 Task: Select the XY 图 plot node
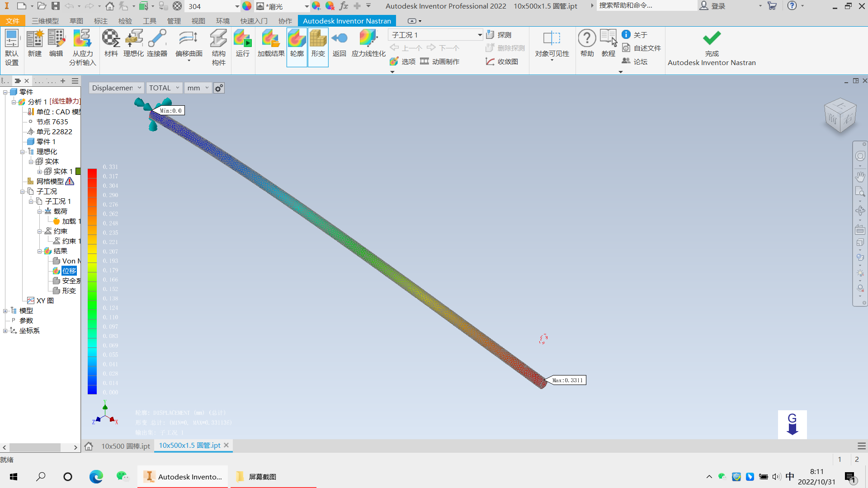tap(45, 301)
